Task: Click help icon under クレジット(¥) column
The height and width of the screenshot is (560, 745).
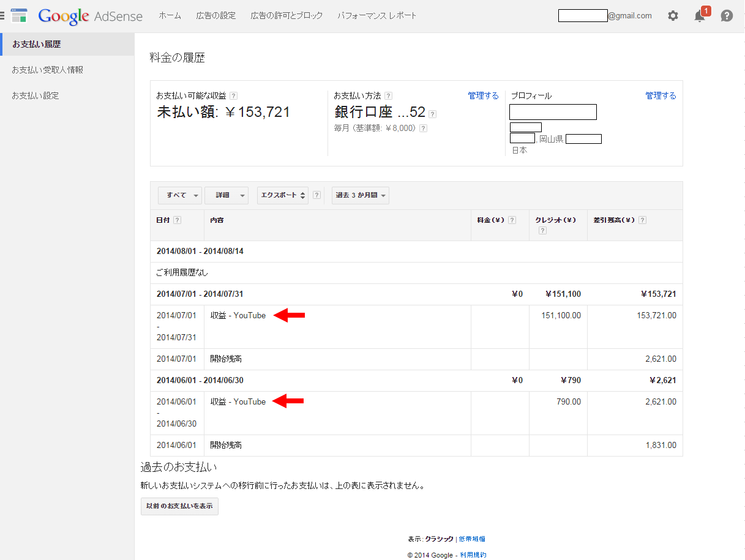Action: [x=542, y=231]
